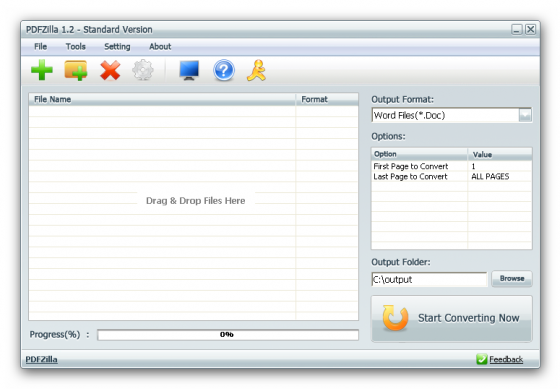Click the Add Folder icon with green plus
560x389 pixels.
point(76,70)
